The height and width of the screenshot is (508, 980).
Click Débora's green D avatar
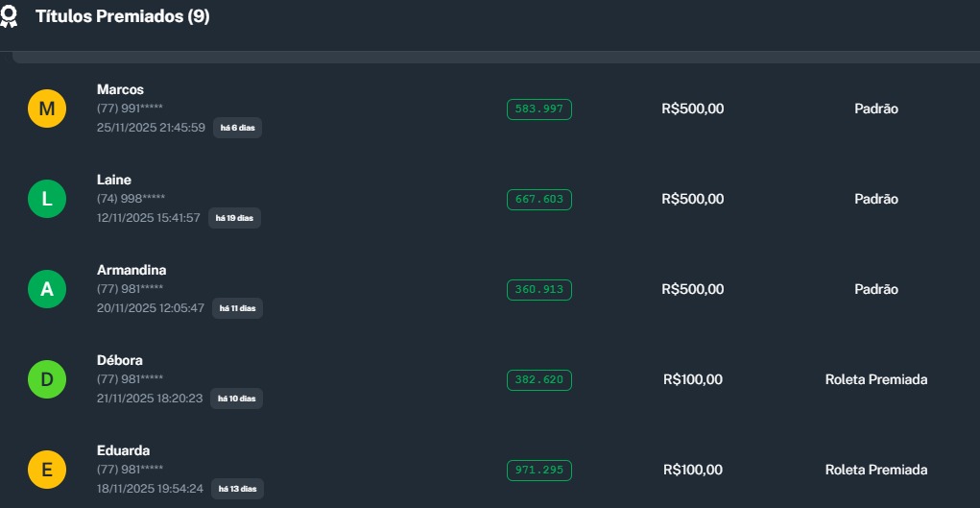point(47,379)
